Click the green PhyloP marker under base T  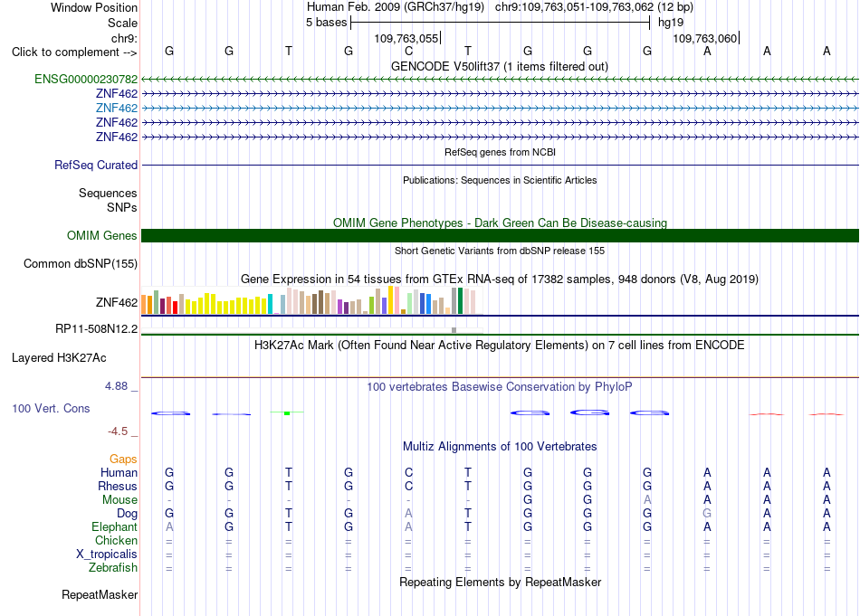coord(287,412)
